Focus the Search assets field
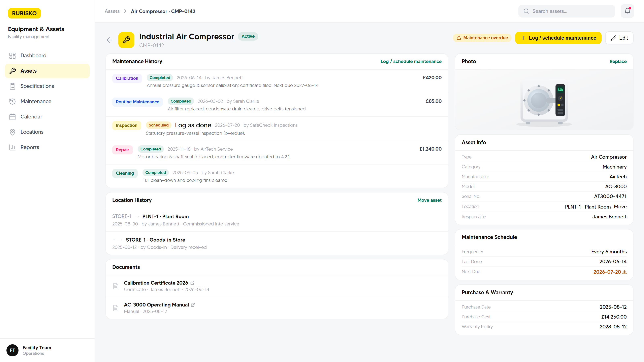 click(567, 11)
